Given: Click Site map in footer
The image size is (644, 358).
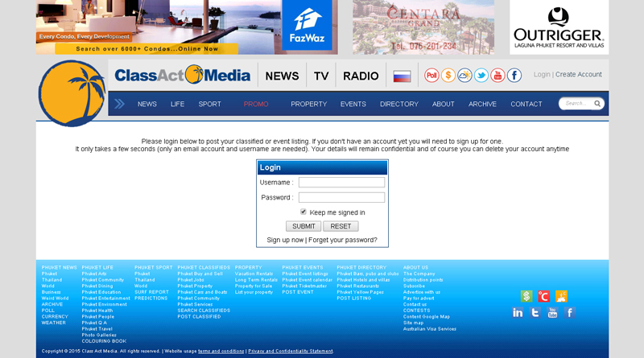Looking at the screenshot, I should tap(413, 323).
